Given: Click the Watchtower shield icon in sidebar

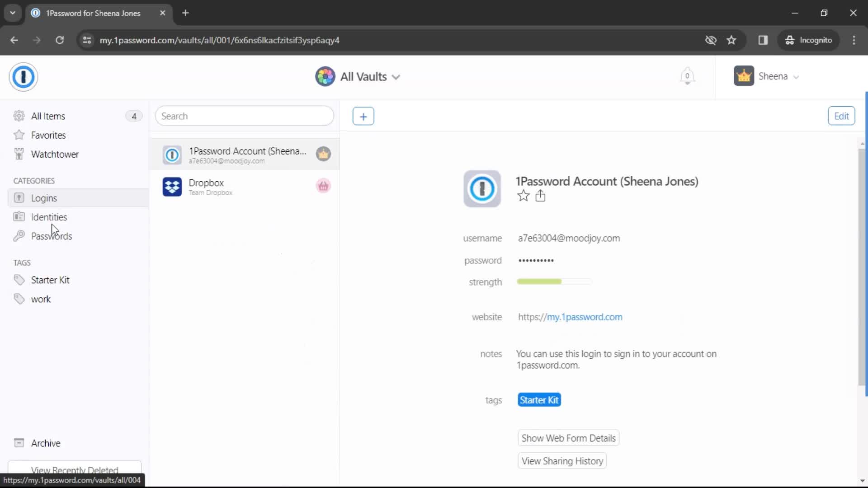Looking at the screenshot, I should (x=19, y=154).
